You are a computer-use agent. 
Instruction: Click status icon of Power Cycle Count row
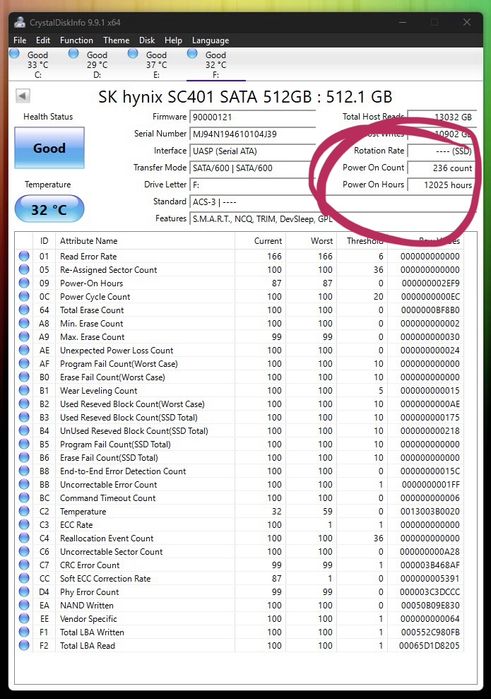point(24,296)
